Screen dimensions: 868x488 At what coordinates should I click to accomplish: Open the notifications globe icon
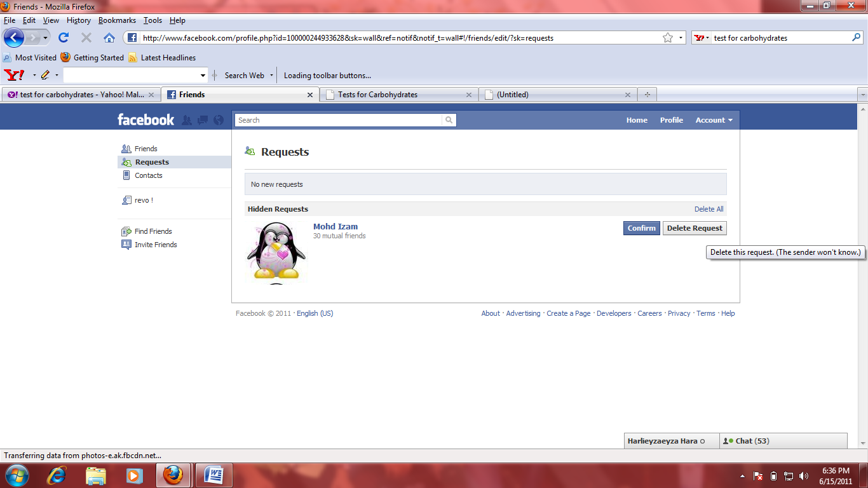click(219, 119)
